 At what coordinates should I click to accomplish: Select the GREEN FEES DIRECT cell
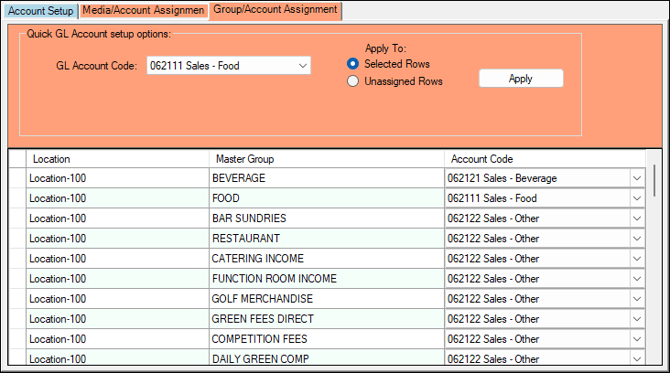[327, 319]
